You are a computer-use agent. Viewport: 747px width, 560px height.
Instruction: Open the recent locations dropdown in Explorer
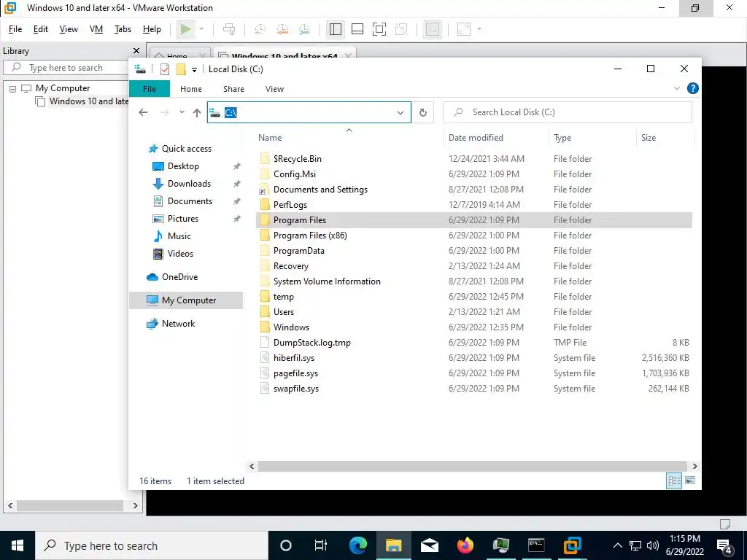click(182, 113)
